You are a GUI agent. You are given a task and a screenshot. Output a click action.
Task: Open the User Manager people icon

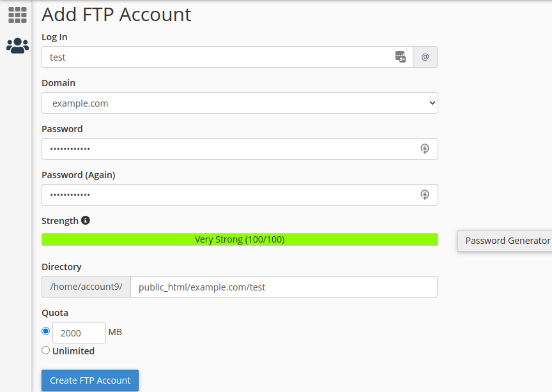[17, 46]
